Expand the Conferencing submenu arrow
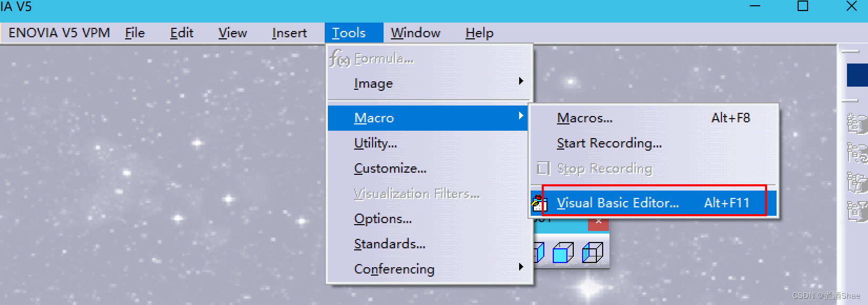This screenshot has height=305, width=868. pyautogui.click(x=521, y=267)
